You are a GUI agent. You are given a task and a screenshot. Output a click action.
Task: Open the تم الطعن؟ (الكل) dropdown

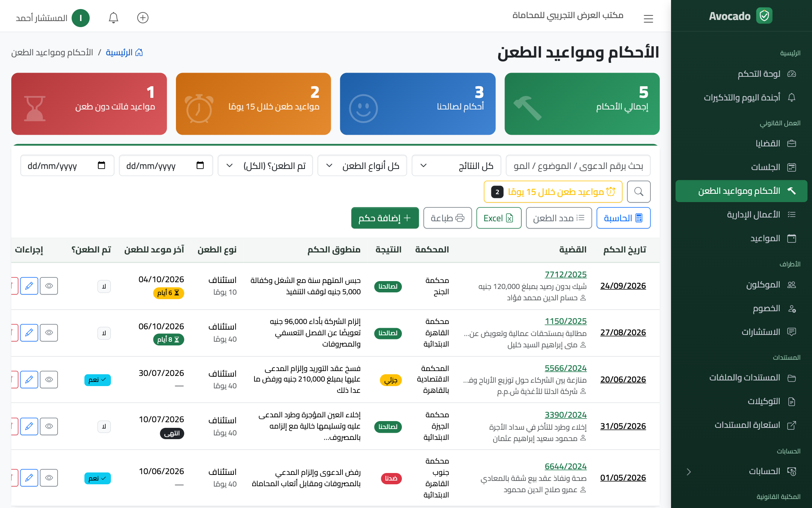(265, 166)
